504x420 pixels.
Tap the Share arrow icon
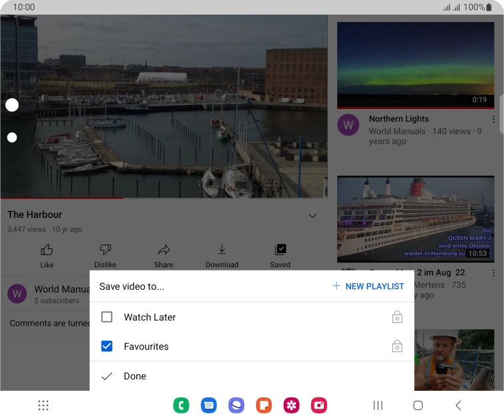(164, 250)
